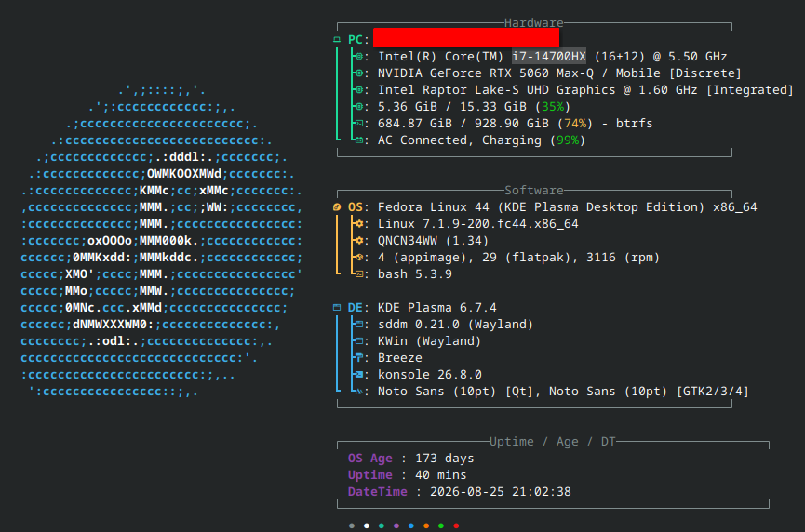Click the konsole 26.8.0 text
The height and width of the screenshot is (532, 805).
[430, 375]
